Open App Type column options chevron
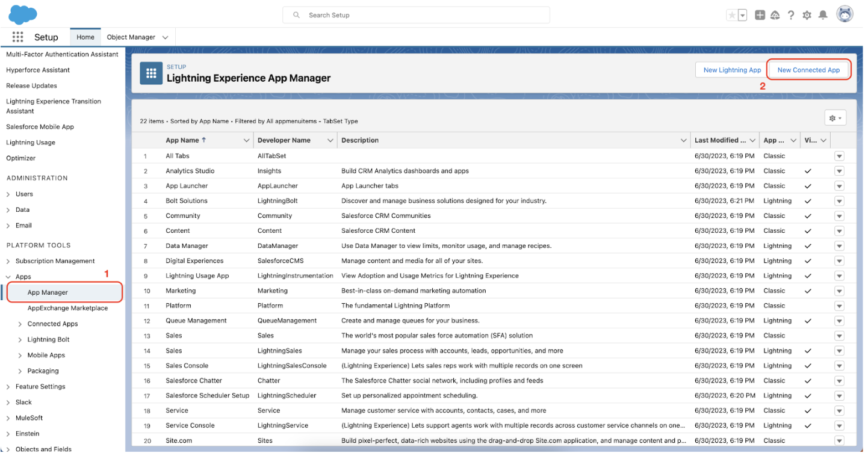This screenshot has width=868, height=456. click(x=794, y=140)
